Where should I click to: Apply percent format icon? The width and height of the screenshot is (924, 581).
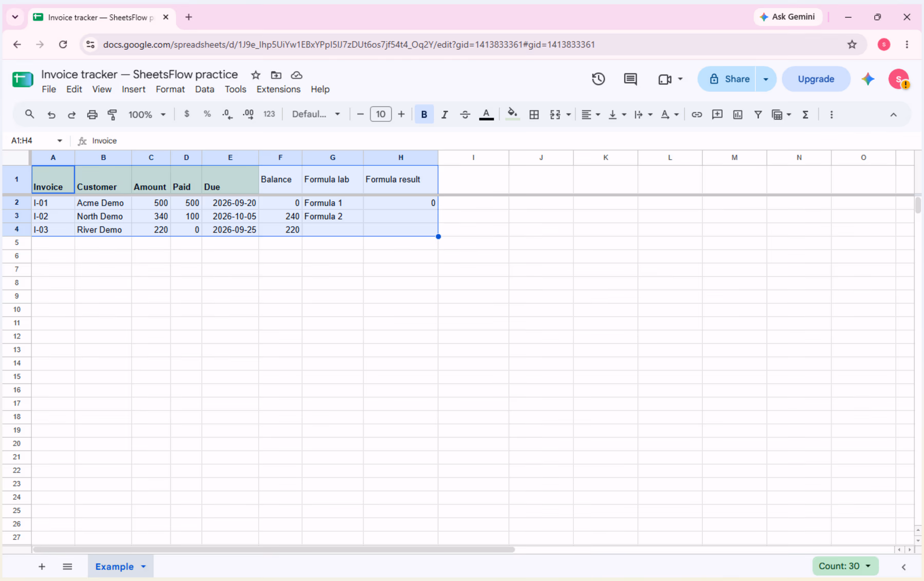pyautogui.click(x=207, y=114)
